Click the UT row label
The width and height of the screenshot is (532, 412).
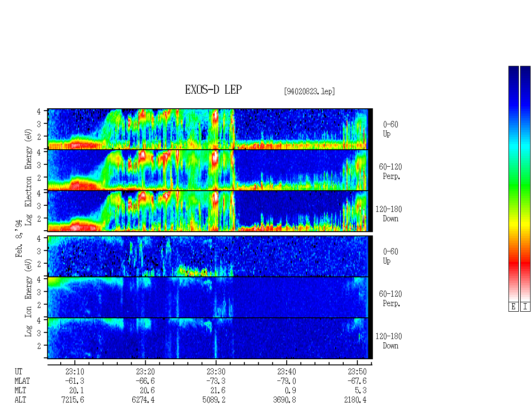point(18,372)
